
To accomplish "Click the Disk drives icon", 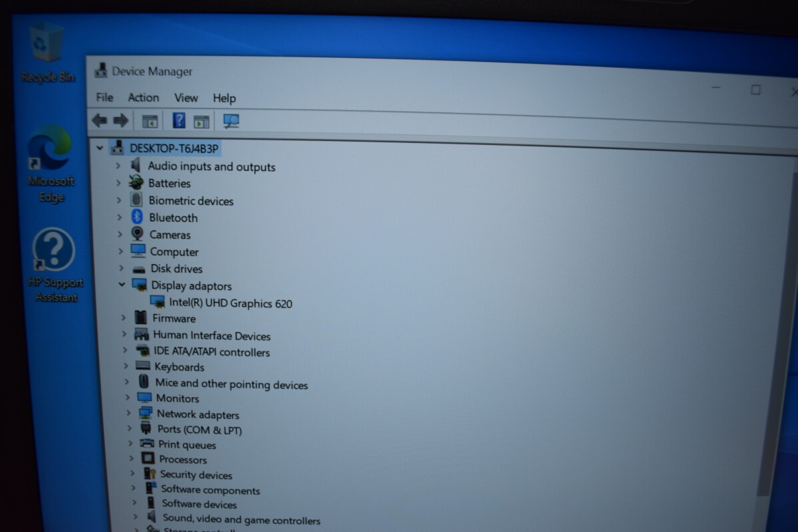I will tap(139, 269).
